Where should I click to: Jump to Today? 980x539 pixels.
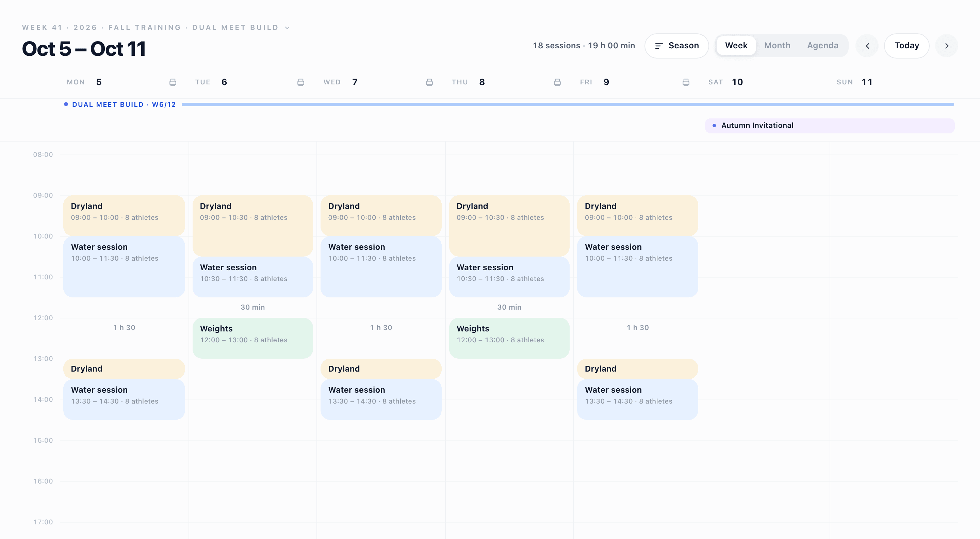[906, 46]
